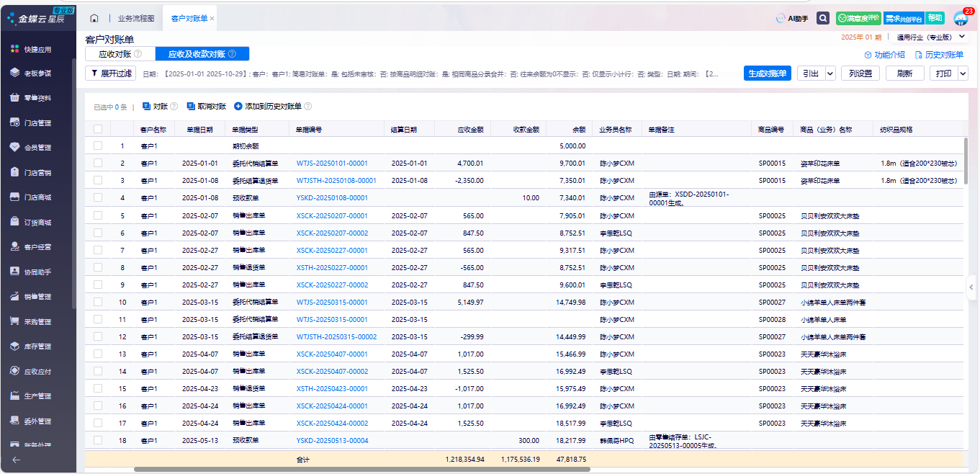The width and height of the screenshot is (980, 474).
Task: Select row 10 checkbox
Action: click(98, 302)
